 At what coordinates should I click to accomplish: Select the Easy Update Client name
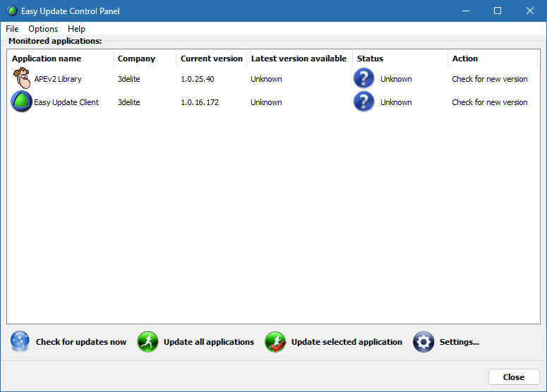point(66,102)
